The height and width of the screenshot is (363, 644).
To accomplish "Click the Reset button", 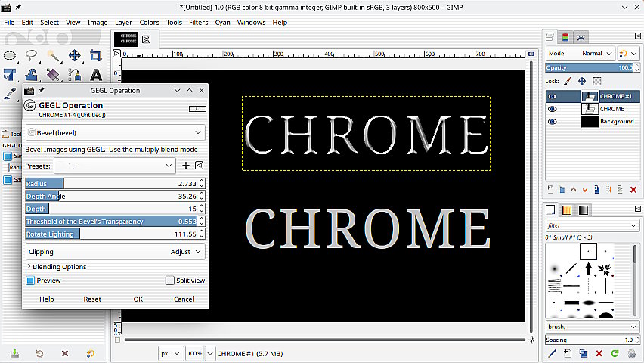I will pos(92,299).
